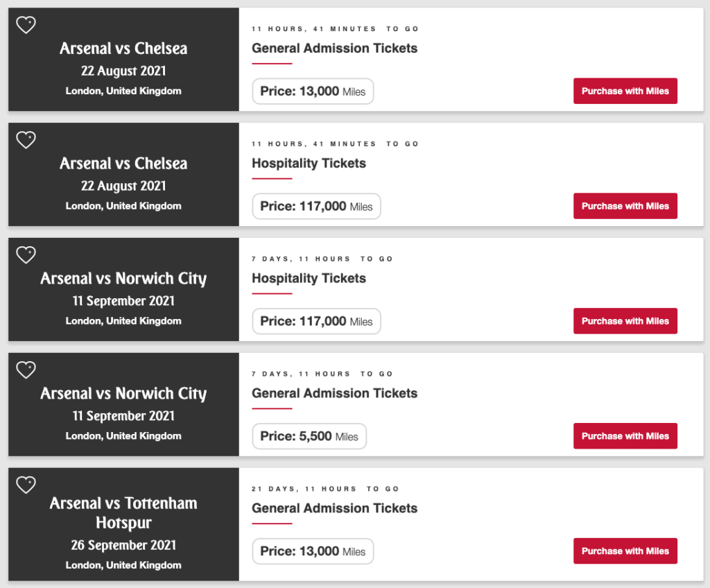The width and height of the screenshot is (710, 588).
Task: Open General Admission Tickets title for Norwich match
Action: coord(335,393)
